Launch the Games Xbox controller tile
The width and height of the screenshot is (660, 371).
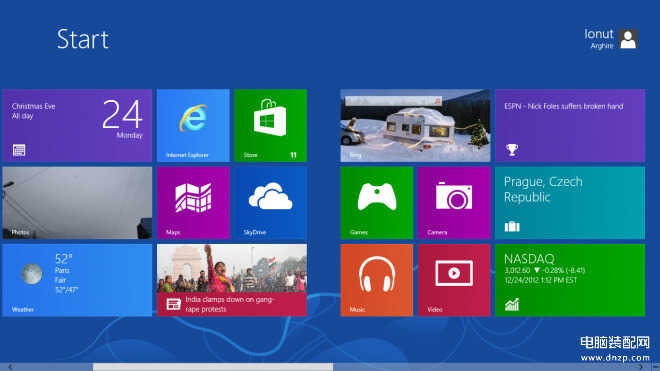377,203
